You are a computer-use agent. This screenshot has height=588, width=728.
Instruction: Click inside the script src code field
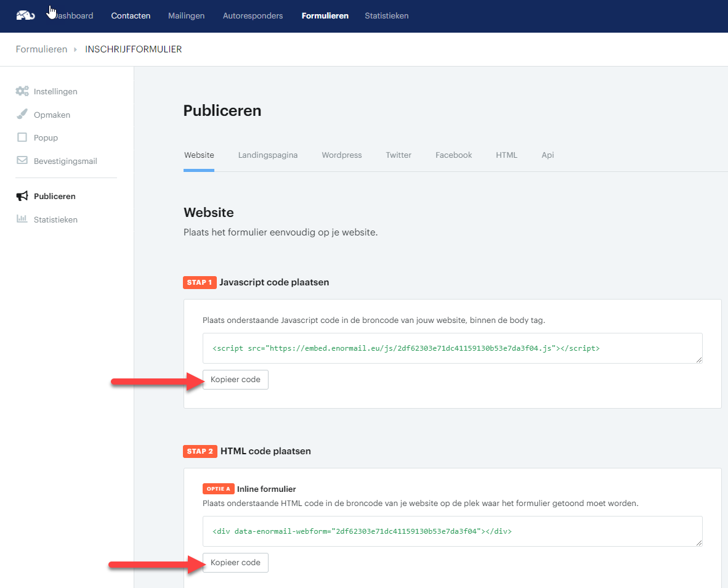[x=452, y=348]
